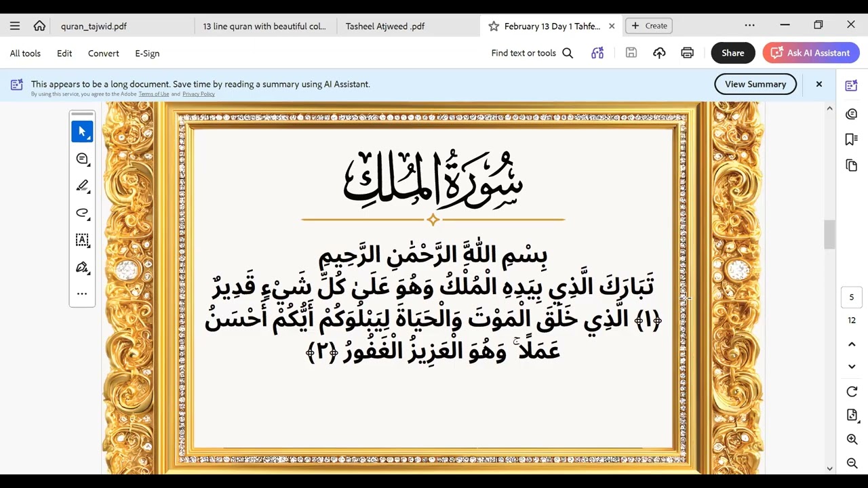
Task: Go to the Home icon
Action: pos(39,26)
